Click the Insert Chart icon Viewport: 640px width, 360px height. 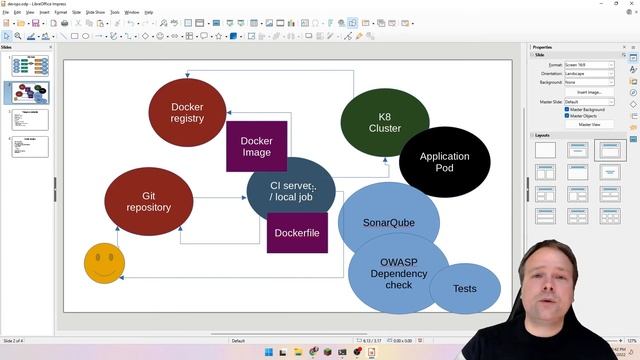[291, 23]
